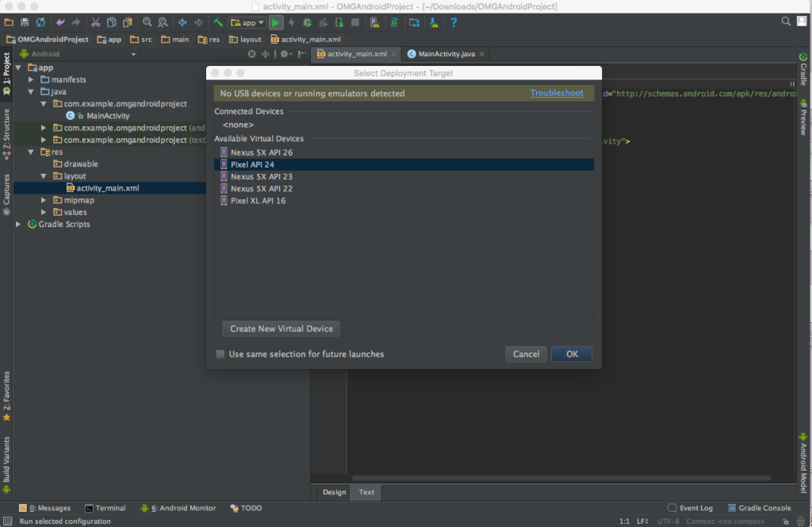
Task: Open the Android project view dropdown
Action: pos(133,54)
